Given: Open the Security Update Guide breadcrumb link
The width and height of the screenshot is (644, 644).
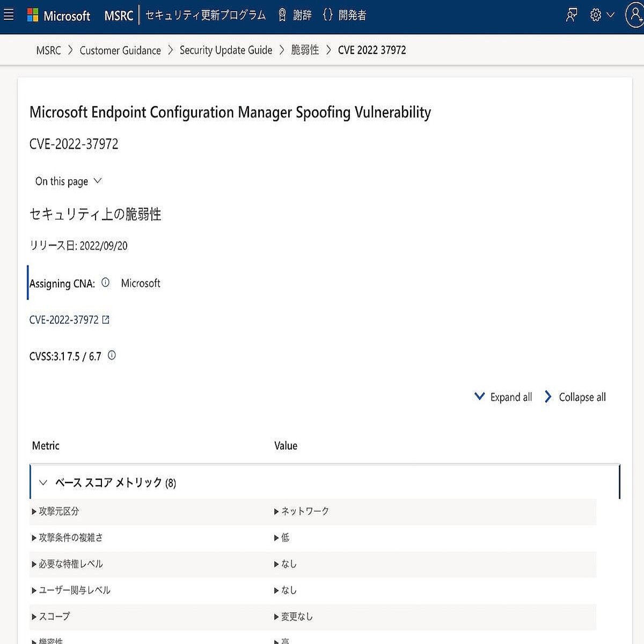Looking at the screenshot, I should point(225,50).
